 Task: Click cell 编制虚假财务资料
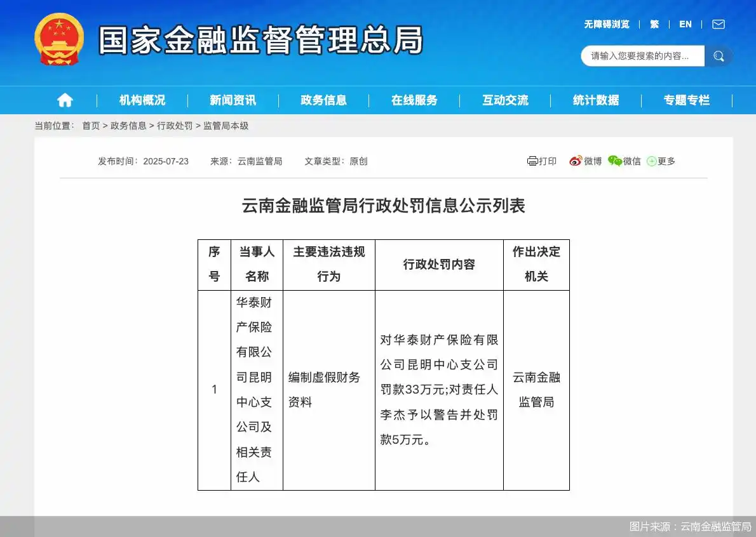click(329, 390)
